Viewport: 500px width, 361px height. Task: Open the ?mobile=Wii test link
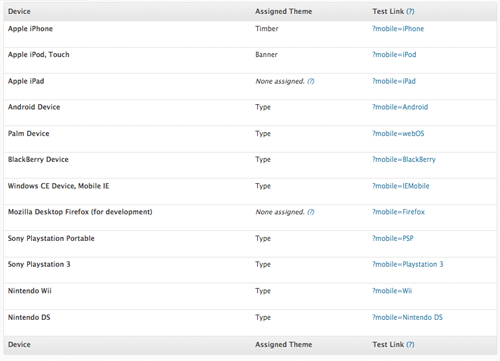pyautogui.click(x=392, y=291)
